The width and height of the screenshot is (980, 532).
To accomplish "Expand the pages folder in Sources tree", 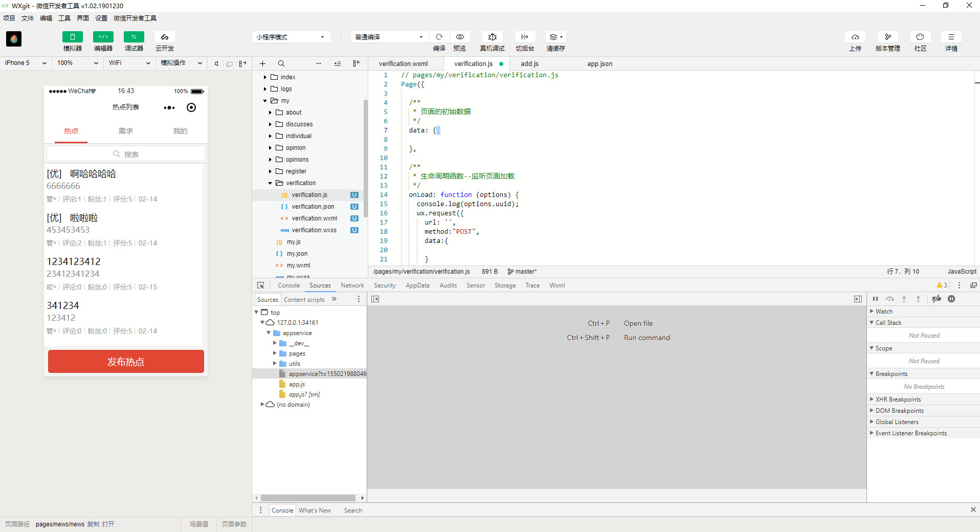I will click(x=275, y=353).
